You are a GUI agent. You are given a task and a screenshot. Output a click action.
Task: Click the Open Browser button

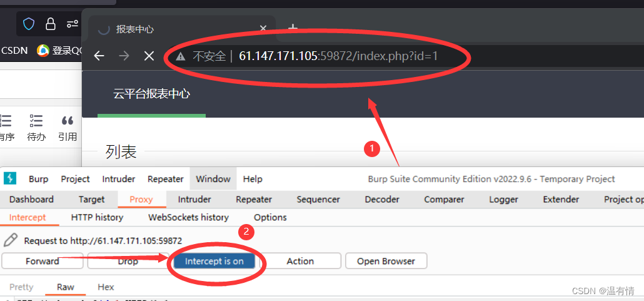click(x=386, y=261)
